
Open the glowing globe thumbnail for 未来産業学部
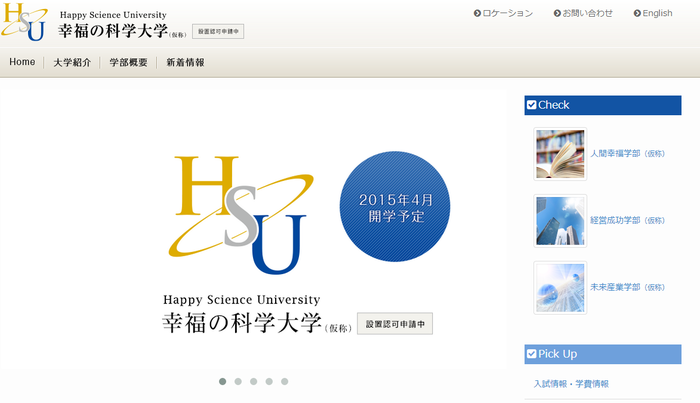point(560,288)
